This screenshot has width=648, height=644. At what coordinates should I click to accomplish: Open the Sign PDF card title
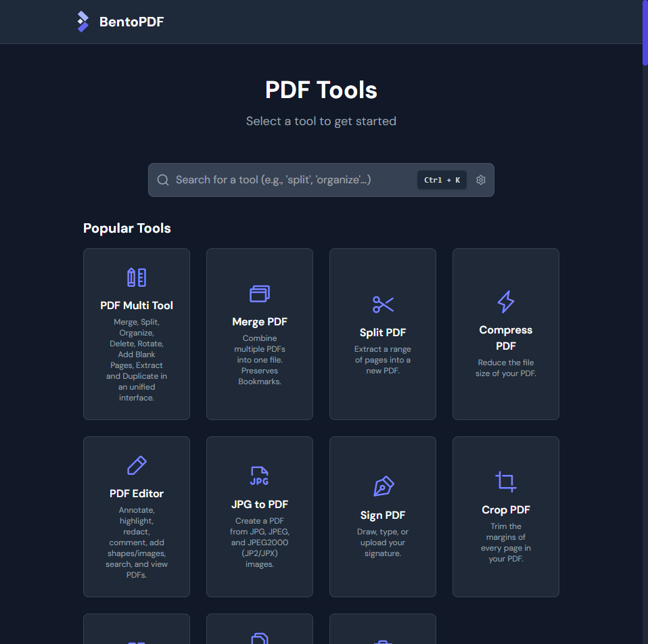383,515
